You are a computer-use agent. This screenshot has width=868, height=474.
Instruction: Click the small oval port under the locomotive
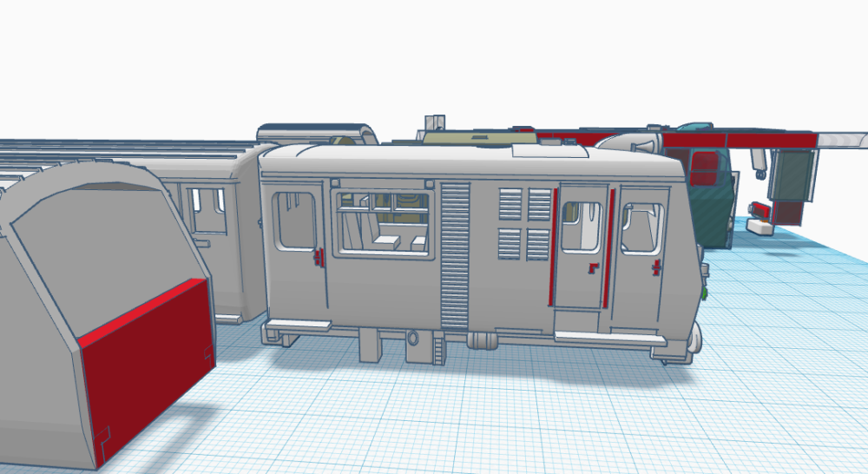pyautogui.click(x=413, y=338)
